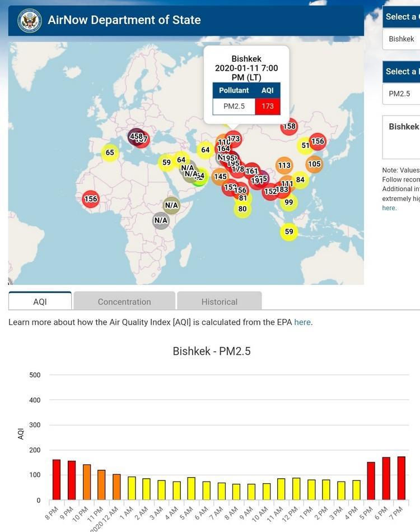Click the 7 PM bar in the chart
Viewport: 420px width, 532px height.
pyautogui.click(x=401, y=478)
